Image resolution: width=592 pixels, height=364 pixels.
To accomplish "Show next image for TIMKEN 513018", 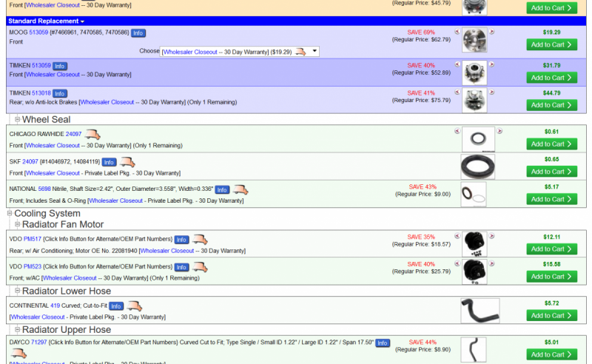I will [491, 92].
